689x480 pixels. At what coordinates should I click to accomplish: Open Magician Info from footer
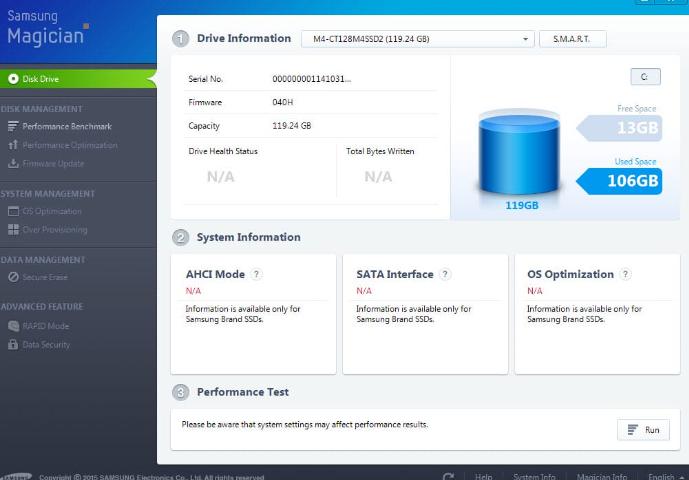[x=602, y=476]
